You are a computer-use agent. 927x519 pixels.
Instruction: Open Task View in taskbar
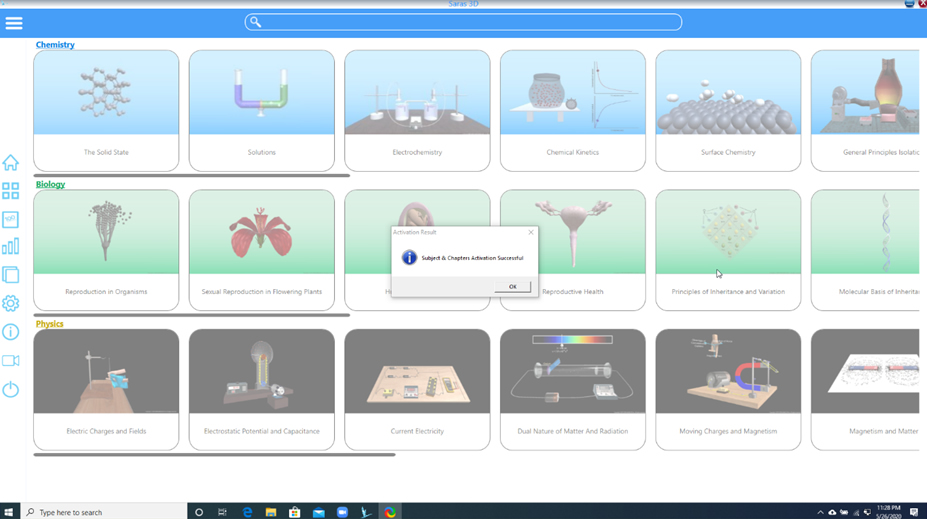pyautogui.click(x=222, y=512)
